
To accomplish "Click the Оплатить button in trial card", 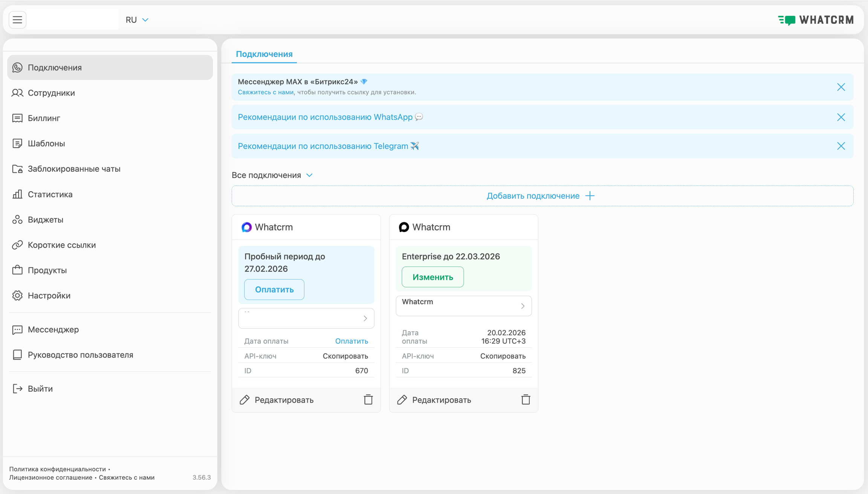I will 274,290.
